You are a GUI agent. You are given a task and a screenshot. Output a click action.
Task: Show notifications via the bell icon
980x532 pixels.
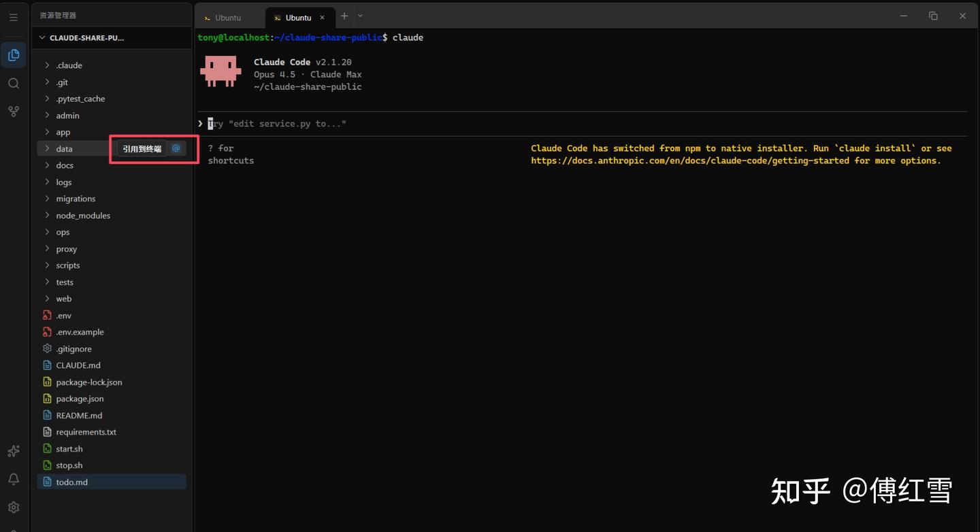point(14,479)
